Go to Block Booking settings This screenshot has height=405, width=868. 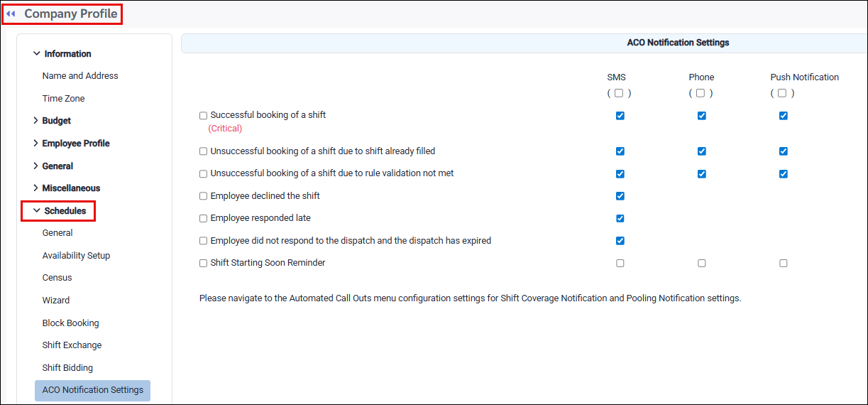click(x=70, y=323)
